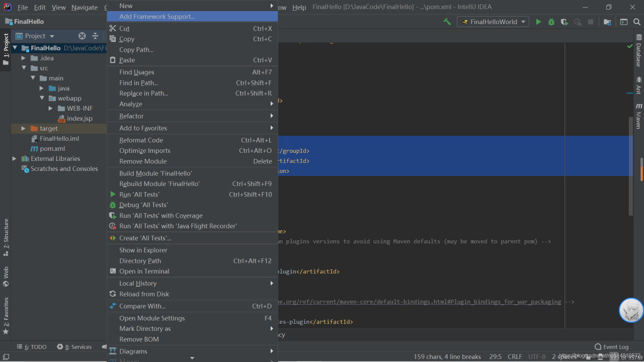Open Project Structure folder icon in toolbar
Image resolution: width=644 pixels, height=362 pixels.
(x=607, y=22)
